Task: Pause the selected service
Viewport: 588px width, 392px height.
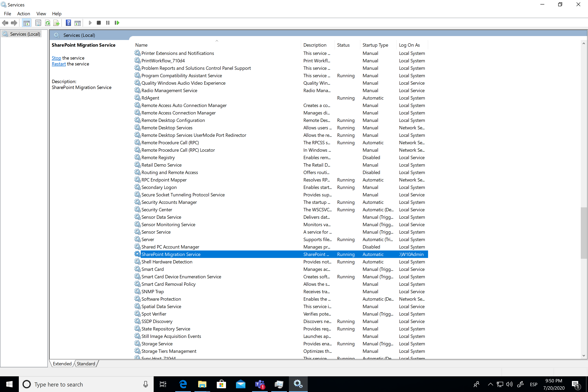Action: point(107,23)
